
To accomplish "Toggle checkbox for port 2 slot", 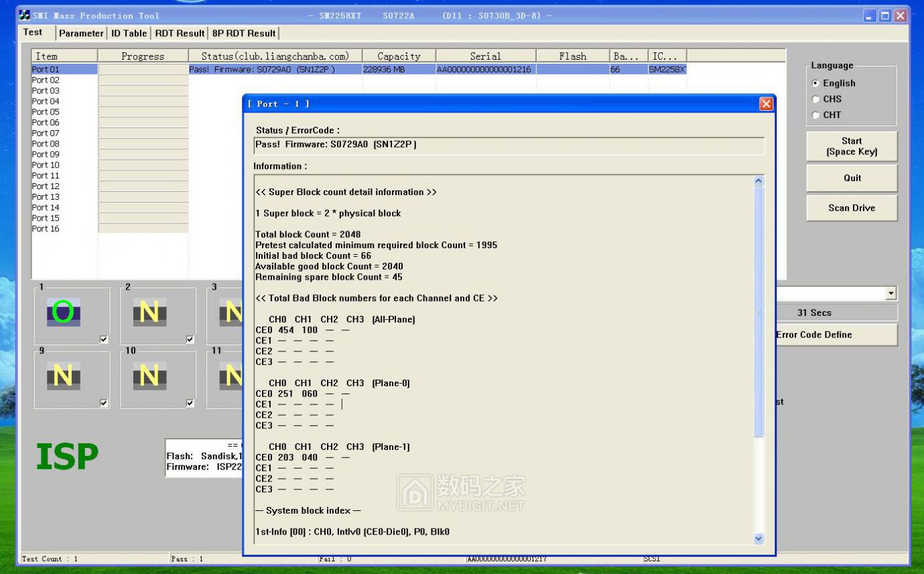I will (190, 339).
